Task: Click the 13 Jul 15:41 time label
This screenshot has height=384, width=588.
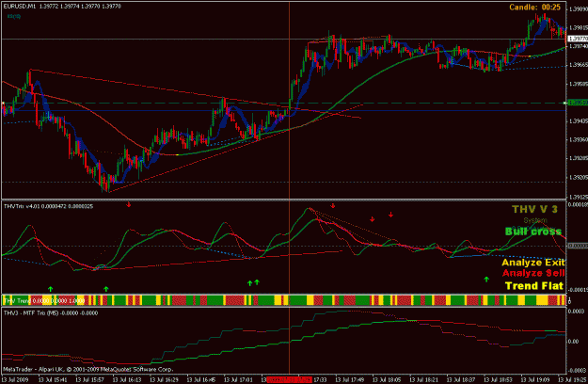Action: point(53,379)
